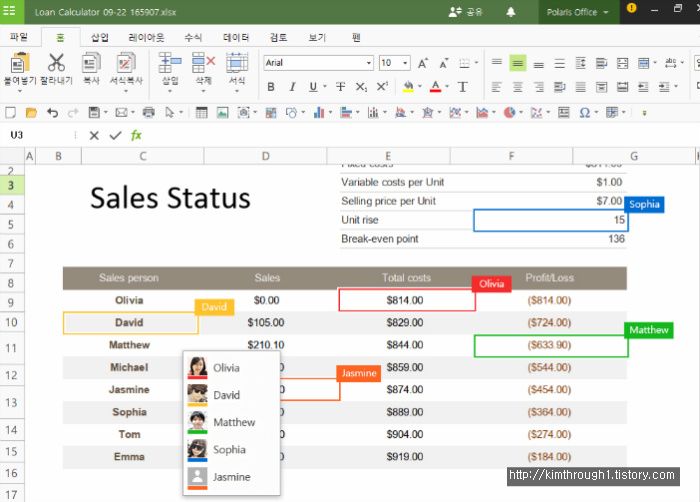Switch to the 삽입 (Insert) tab
This screenshot has height=502, width=700.
pyautogui.click(x=100, y=38)
